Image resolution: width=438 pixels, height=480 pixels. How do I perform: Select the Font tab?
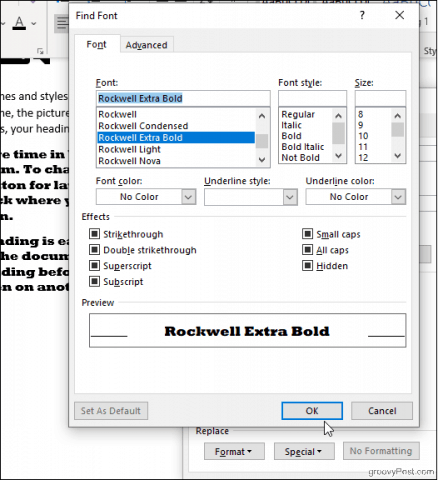click(96, 44)
